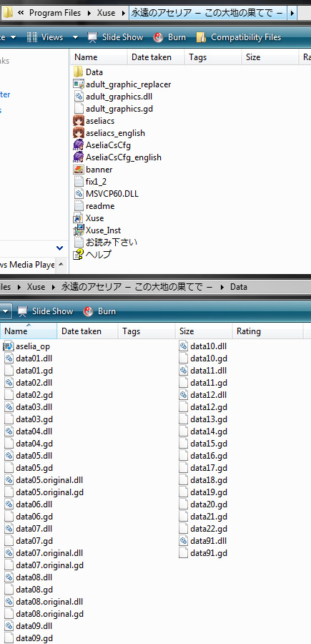The height and width of the screenshot is (644, 311).
Task: Sort by Tags column in upper window
Action: [x=213, y=57]
